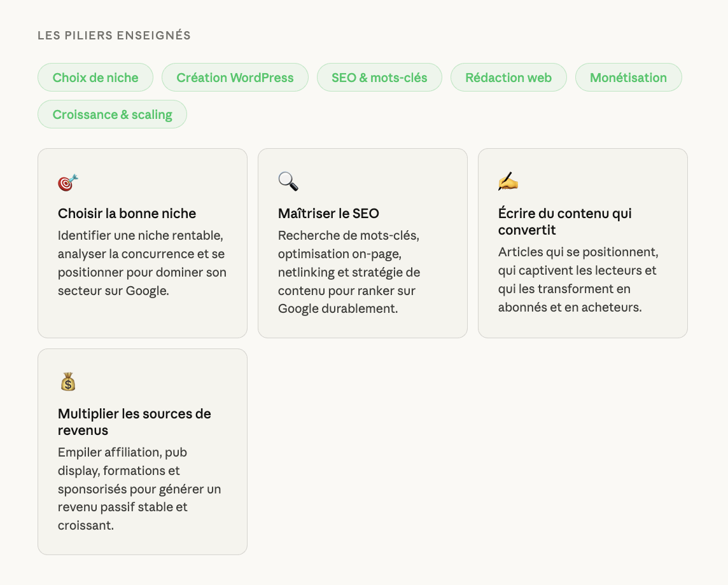Open the 'Multiplier les sources de revenus' title
This screenshot has height=585, width=728.
pos(134,422)
